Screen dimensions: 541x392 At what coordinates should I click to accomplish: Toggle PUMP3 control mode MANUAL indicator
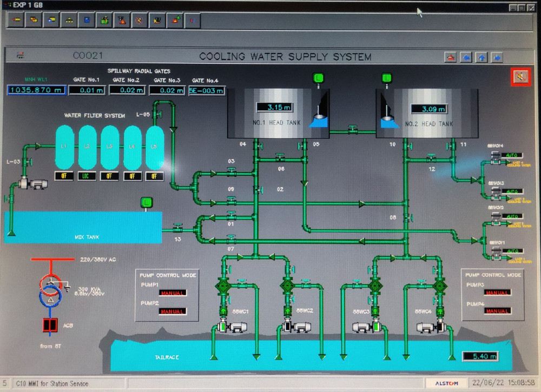tap(497, 293)
